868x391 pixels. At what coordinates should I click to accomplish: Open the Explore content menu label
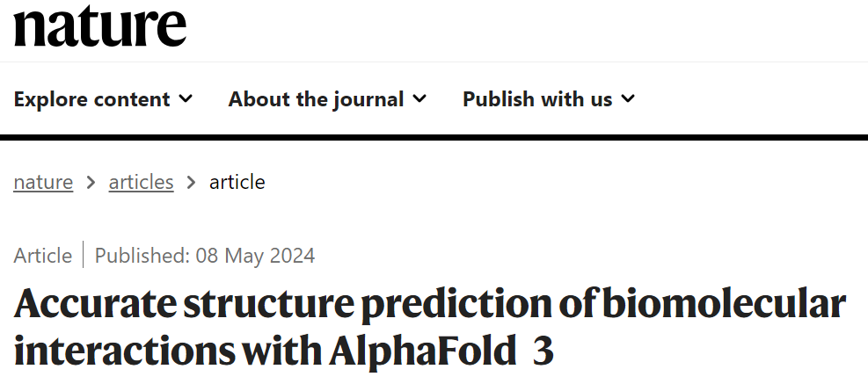click(91, 99)
